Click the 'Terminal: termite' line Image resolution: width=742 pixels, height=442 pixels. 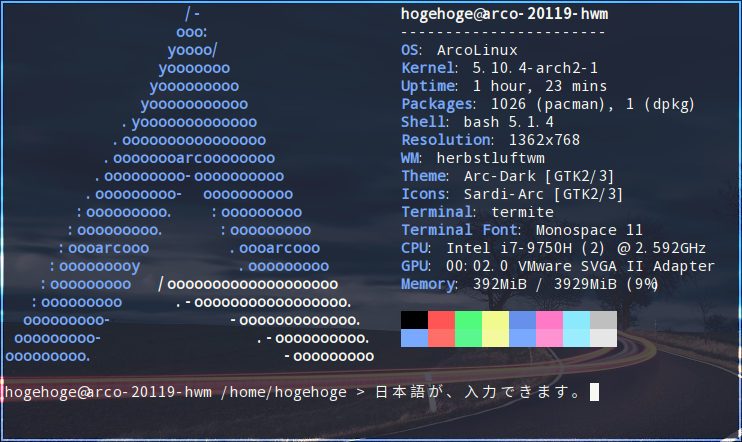click(477, 212)
